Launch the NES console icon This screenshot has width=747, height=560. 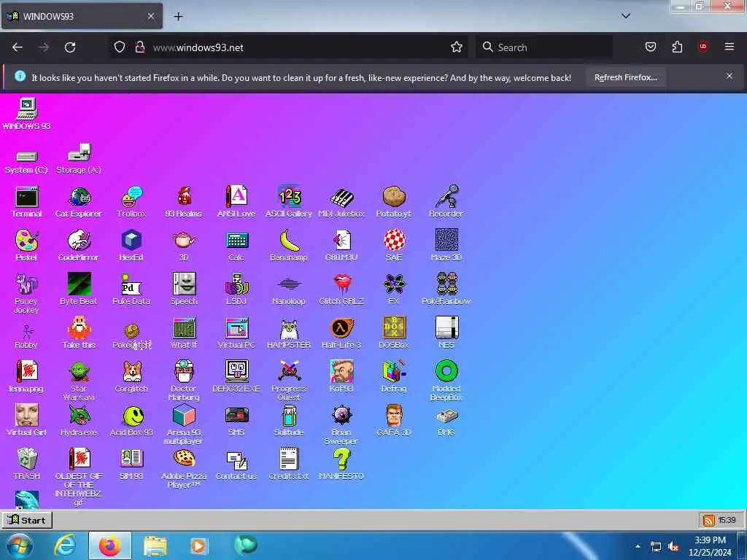[446, 332]
